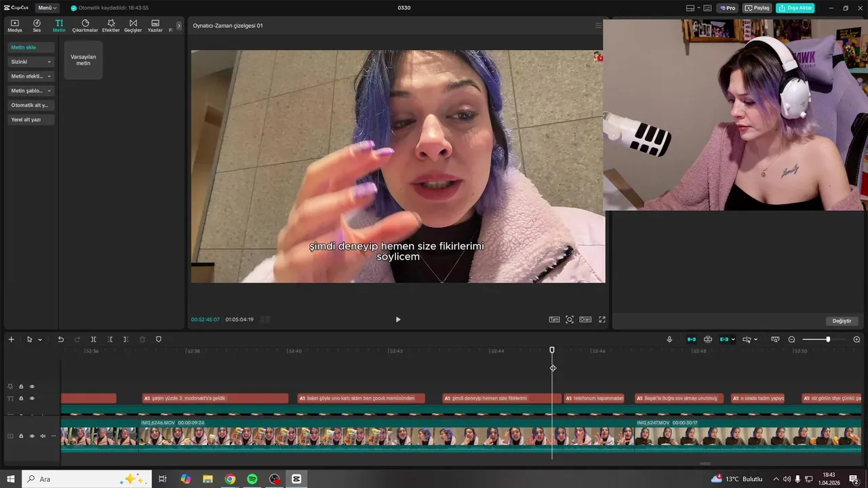Open Yerel alt yazı option
This screenshot has width=868, height=488.
tap(31, 119)
